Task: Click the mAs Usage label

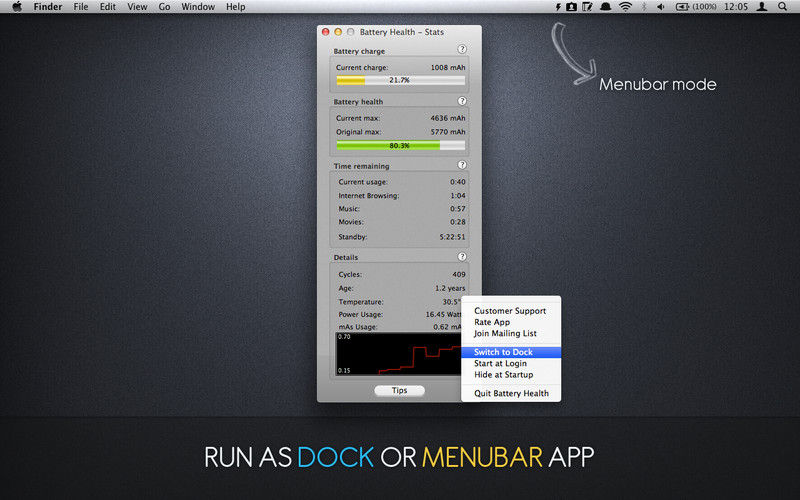Action: pos(358,327)
